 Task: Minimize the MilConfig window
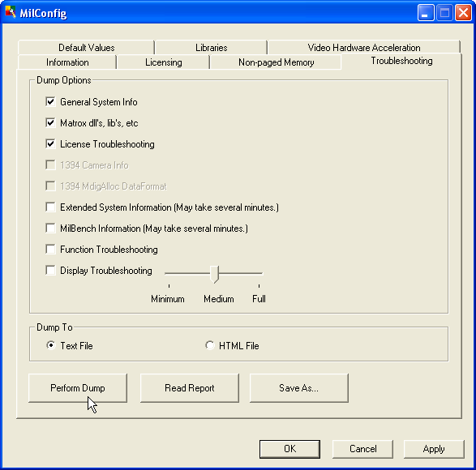pos(426,13)
